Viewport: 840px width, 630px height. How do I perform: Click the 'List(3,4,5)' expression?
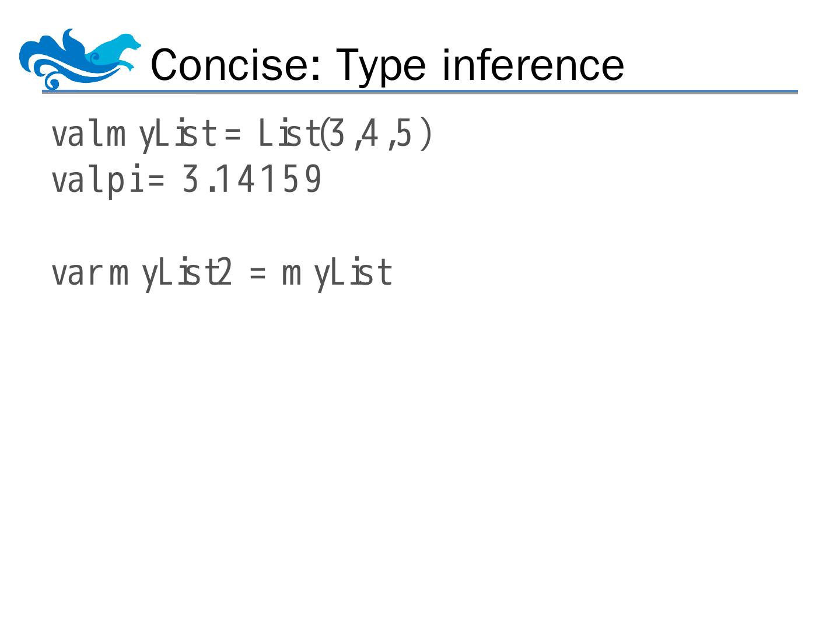(x=344, y=134)
